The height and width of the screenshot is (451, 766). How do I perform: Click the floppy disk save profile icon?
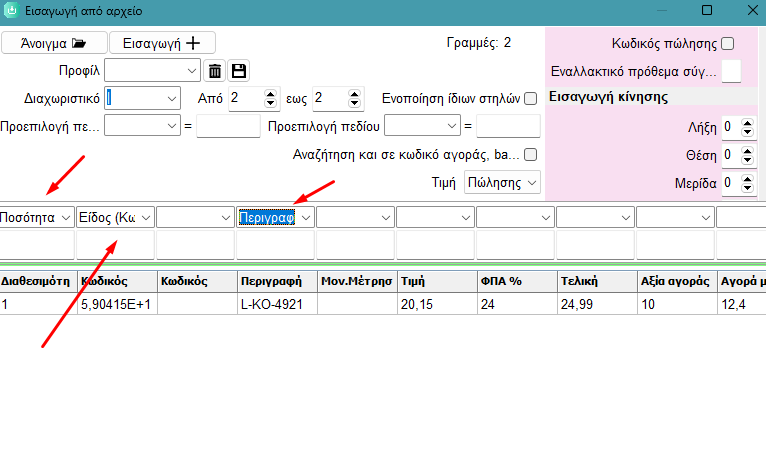pyautogui.click(x=238, y=71)
